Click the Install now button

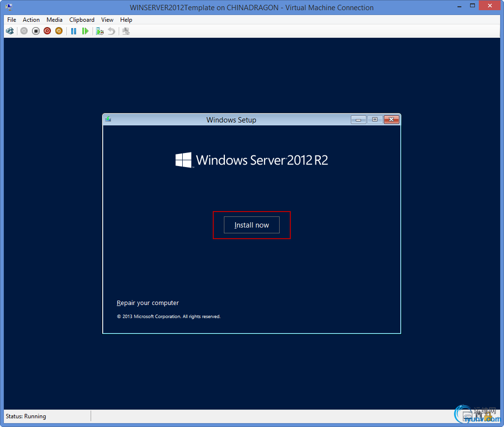tap(252, 225)
